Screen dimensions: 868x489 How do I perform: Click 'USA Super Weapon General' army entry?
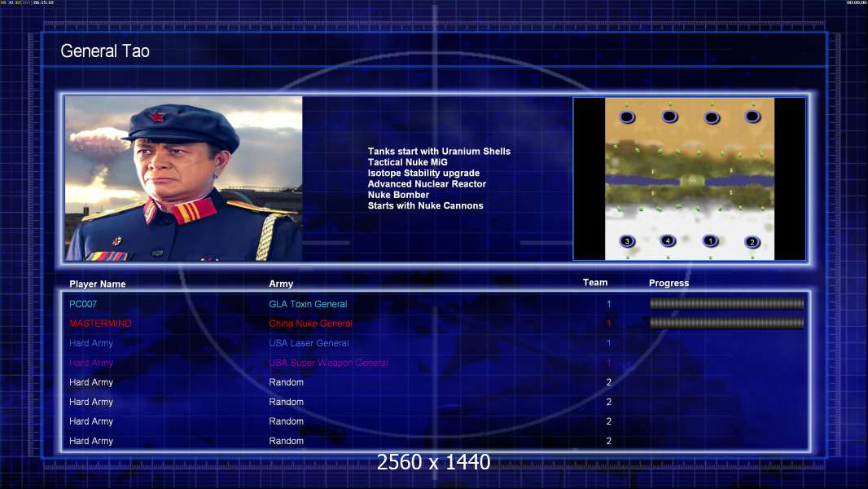(328, 363)
